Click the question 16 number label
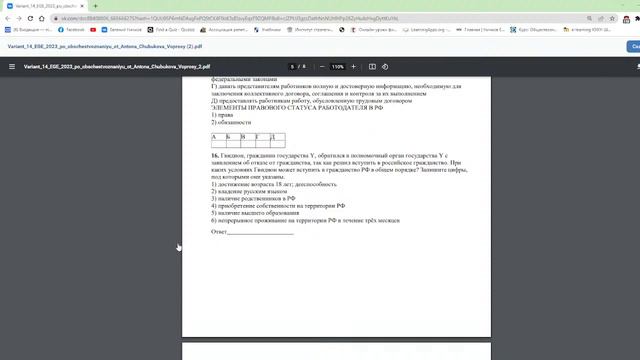This screenshot has width=640, height=360. coord(215,156)
